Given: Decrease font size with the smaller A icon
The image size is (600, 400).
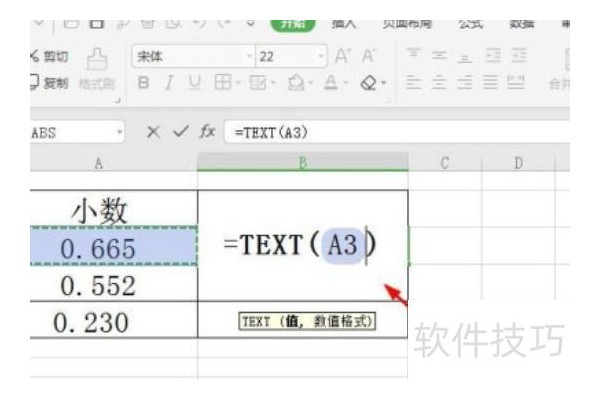Looking at the screenshot, I should coord(369,56).
